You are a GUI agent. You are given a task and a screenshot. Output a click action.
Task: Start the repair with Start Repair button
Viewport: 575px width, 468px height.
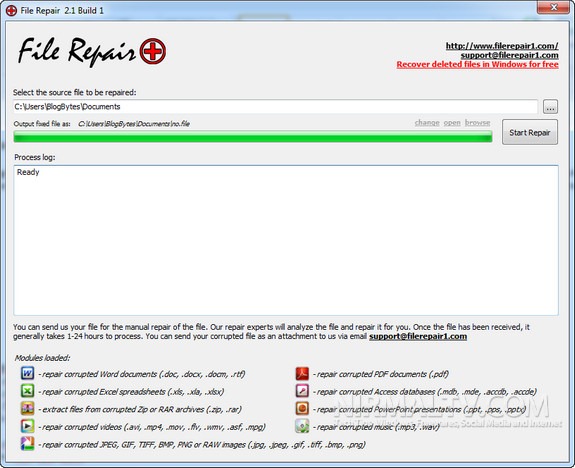[x=530, y=132]
